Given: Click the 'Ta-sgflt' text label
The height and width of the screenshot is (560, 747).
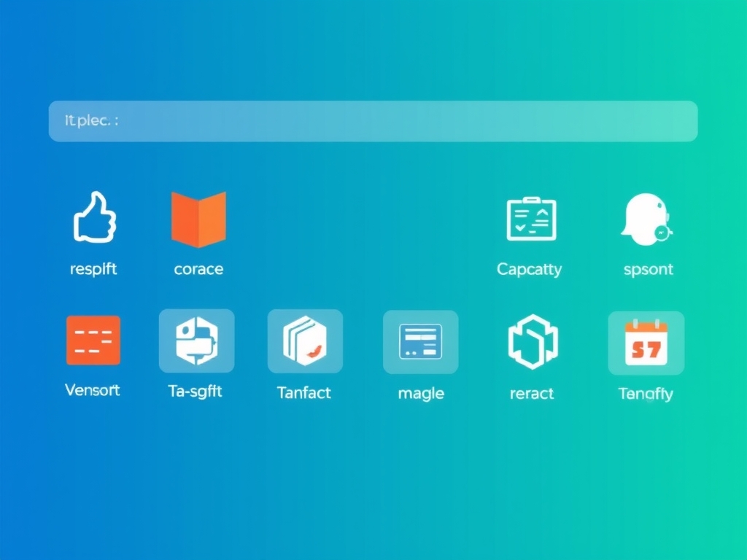Looking at the screenshot, I should [195, 392].
